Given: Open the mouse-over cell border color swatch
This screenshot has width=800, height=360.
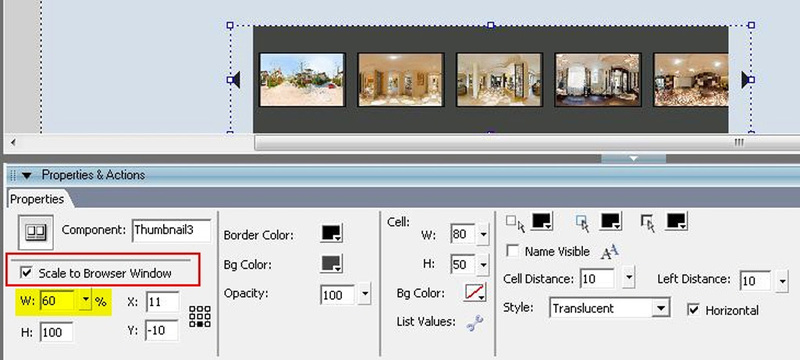Looking at the screenshot, I should (611, 221).
